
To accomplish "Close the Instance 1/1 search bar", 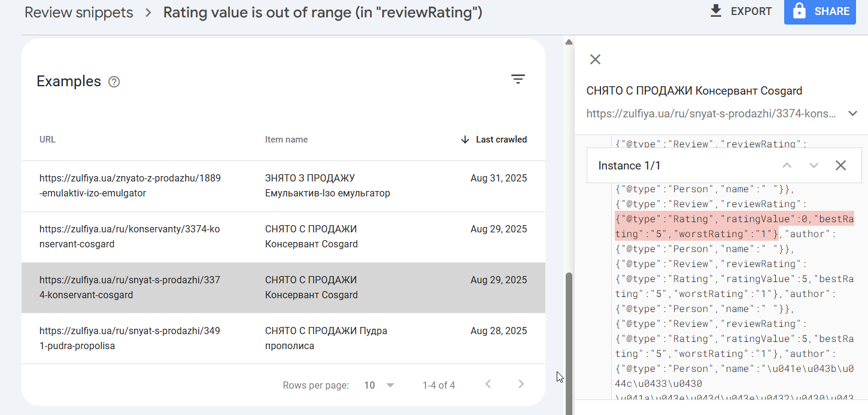I will [840, 165].
